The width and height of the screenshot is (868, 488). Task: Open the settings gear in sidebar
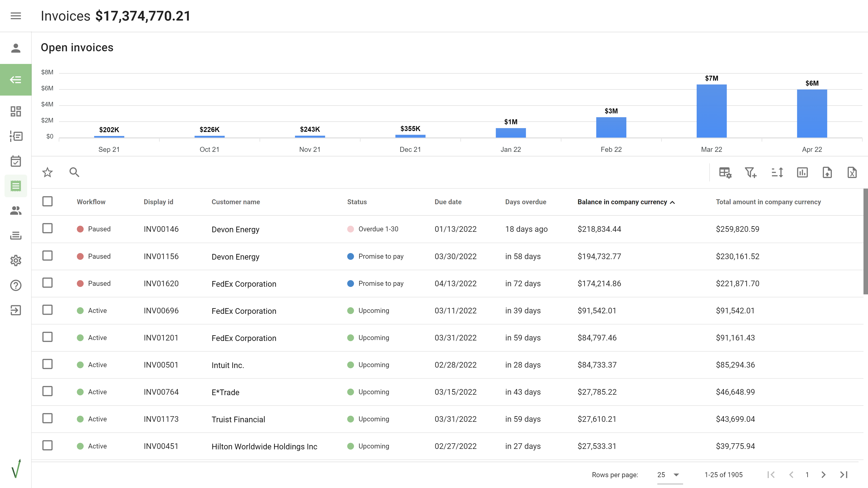click(x=16, y=260)
